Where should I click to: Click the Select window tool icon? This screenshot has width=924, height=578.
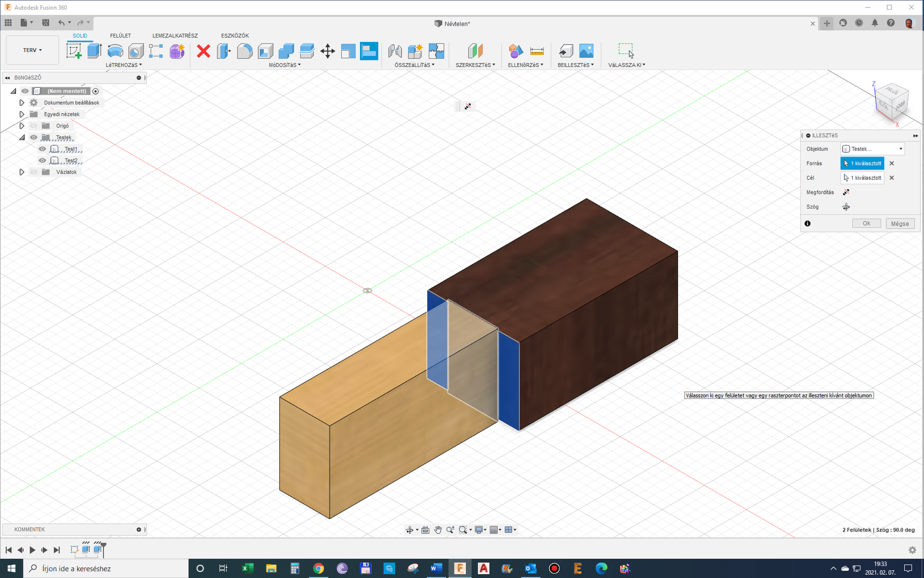(x=626, y=51)
